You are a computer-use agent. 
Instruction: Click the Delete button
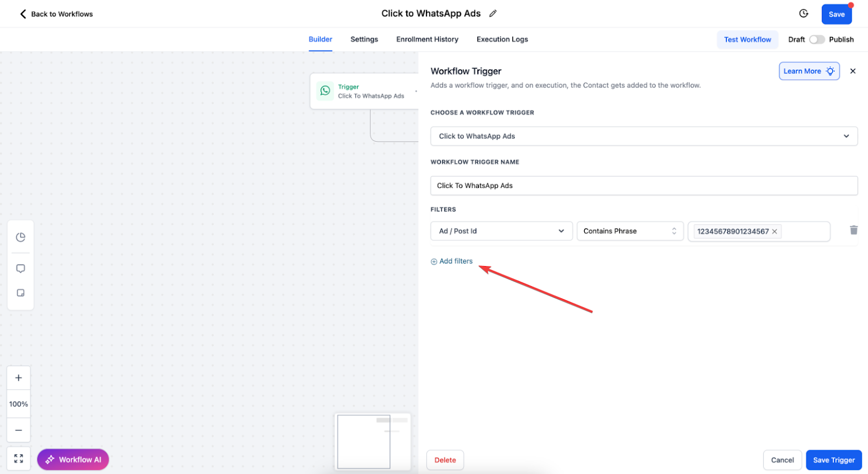coord(445,460)
